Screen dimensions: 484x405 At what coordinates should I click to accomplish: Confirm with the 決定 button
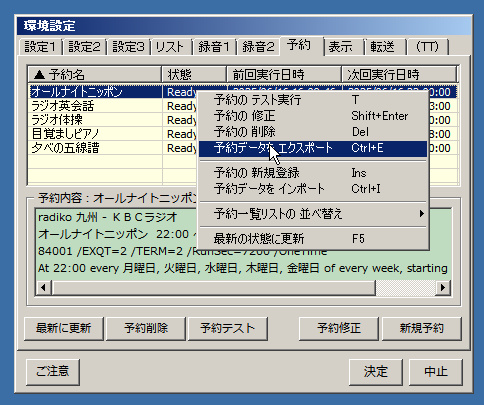tap(376, 371)
